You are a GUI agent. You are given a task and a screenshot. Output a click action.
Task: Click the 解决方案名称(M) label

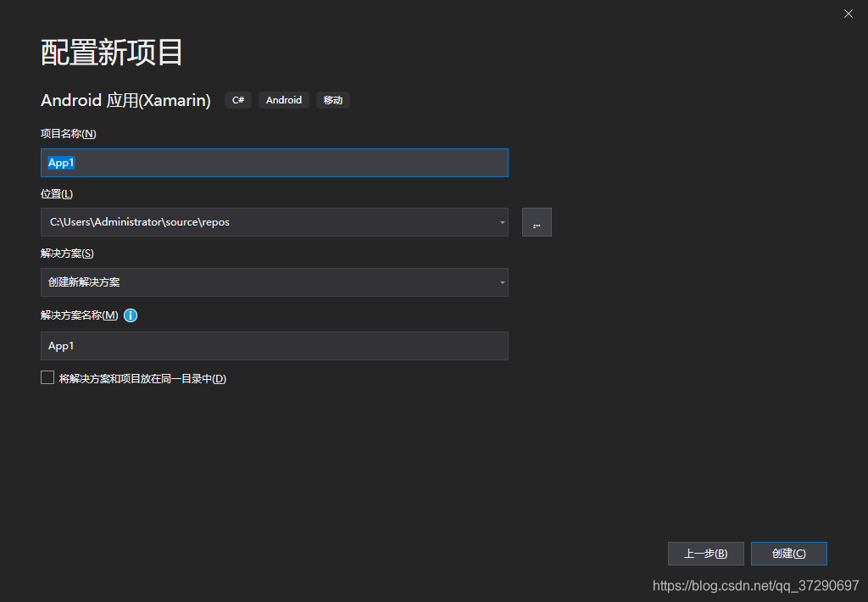79,315
